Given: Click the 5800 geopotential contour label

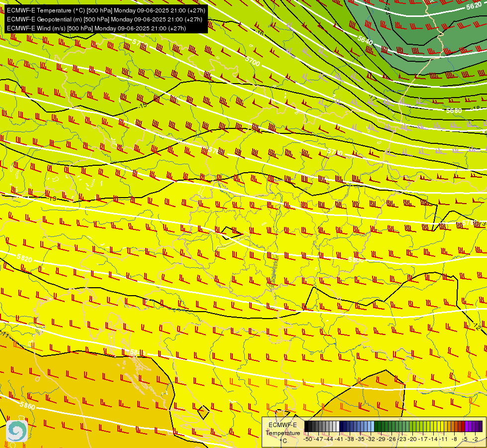Looking at the screenshot, I should pos(356,260).
